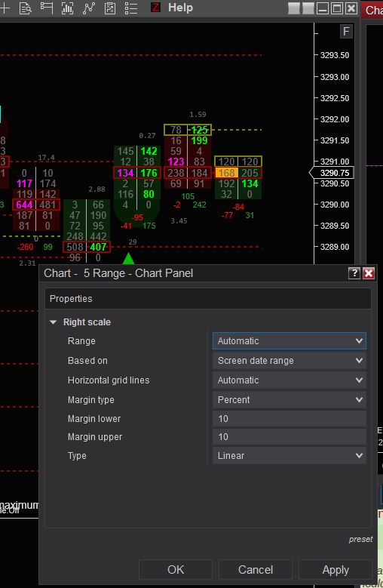The image size is (383, 588).
Task: Click the preset link
Action: pyautogui.click(x=360, y=539)
